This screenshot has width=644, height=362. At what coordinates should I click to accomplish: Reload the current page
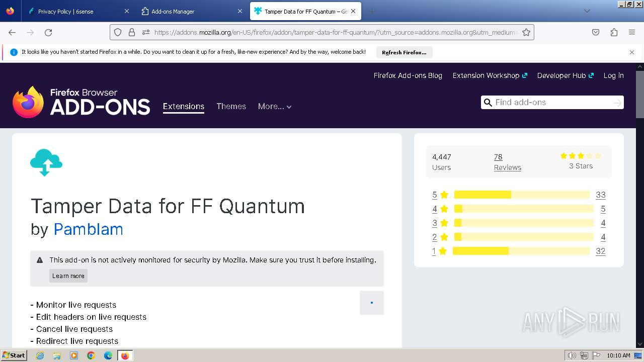click(x=48, y=32)
